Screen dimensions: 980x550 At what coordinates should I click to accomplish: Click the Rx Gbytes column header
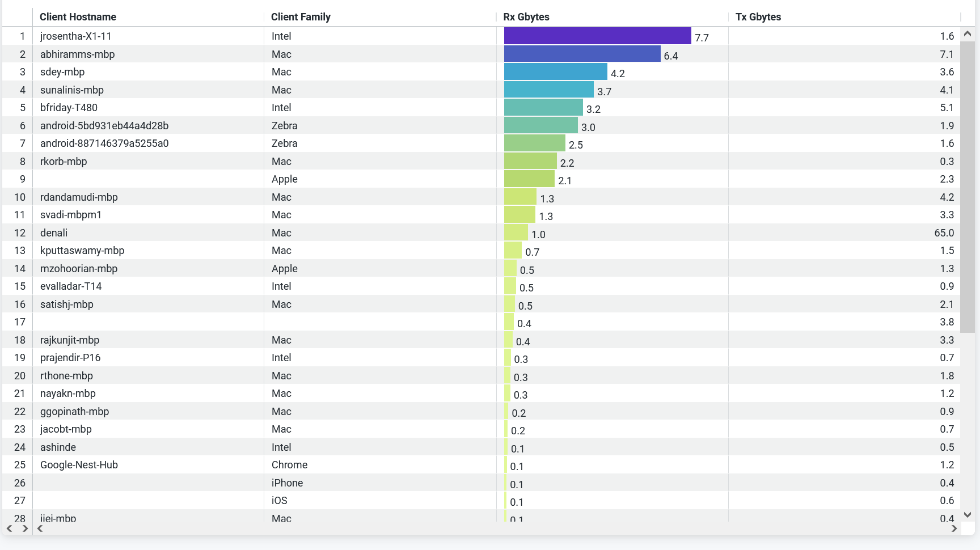(x=526, y=17)
